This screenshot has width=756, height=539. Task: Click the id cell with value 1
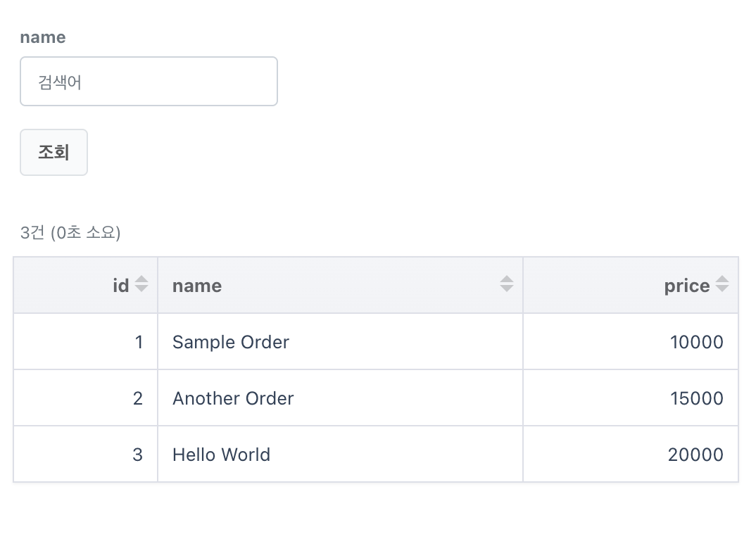(139, 342)
